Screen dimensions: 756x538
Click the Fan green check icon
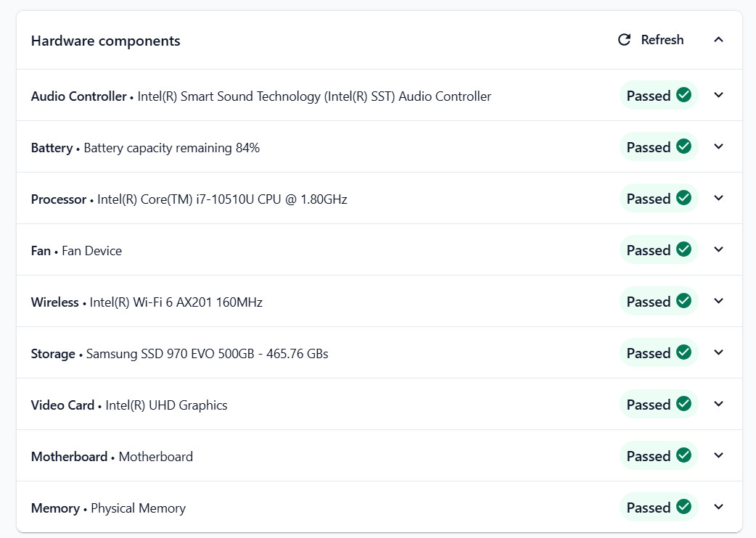(683, 249)
